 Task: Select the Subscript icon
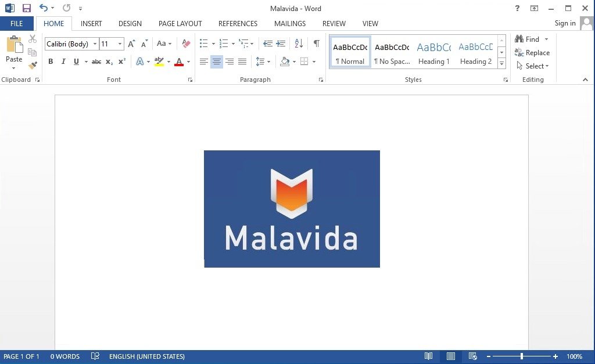109,62
